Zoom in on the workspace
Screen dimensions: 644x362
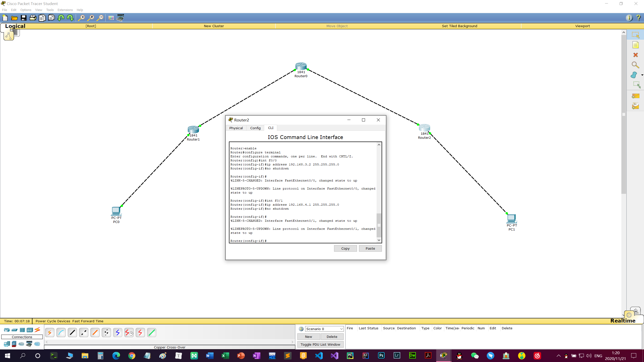click(81, 18)
